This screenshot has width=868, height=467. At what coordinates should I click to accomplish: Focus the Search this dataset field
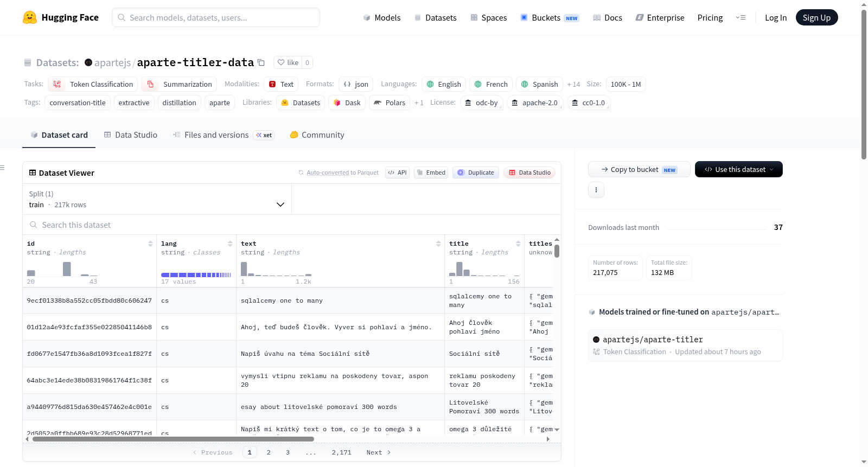[292, 225]
